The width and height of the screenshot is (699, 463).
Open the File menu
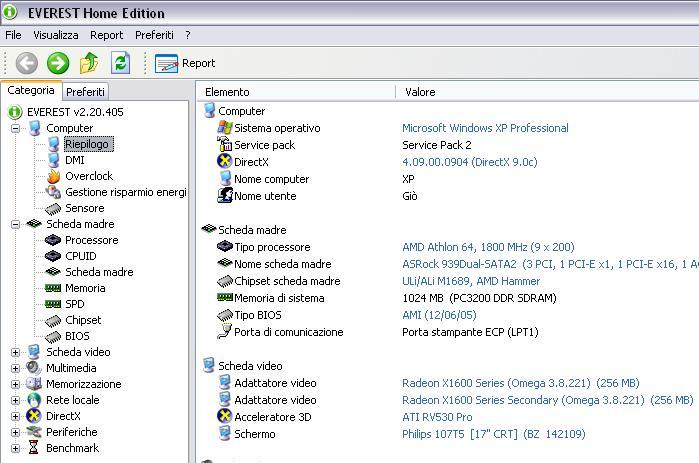click(13, 35)
